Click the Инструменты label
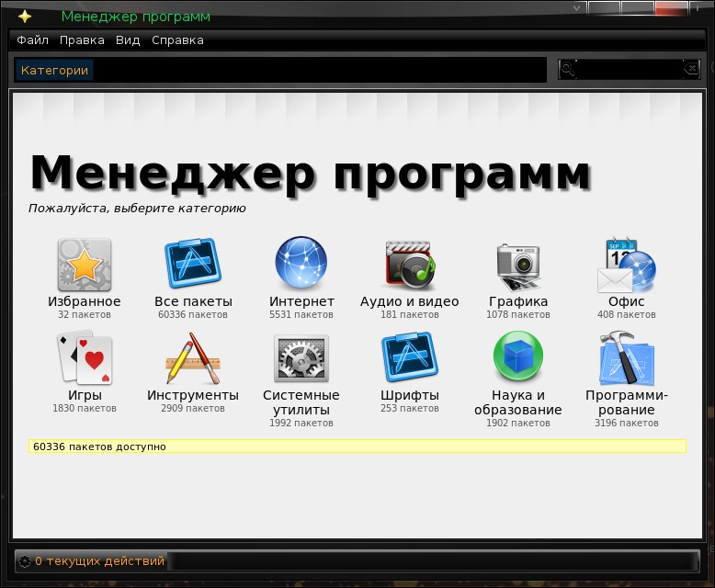Image resolution: width=715 pixels, height=588 pixels. click(x=193, y=395)
